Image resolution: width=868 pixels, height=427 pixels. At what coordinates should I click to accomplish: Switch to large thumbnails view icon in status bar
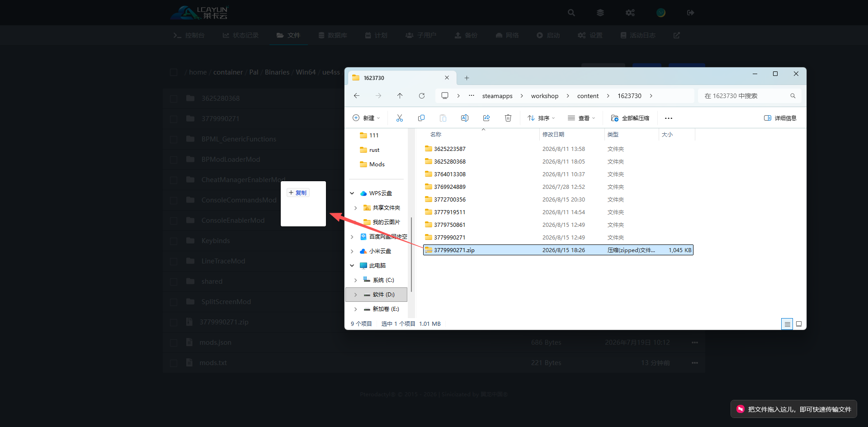tap(799, 324)
